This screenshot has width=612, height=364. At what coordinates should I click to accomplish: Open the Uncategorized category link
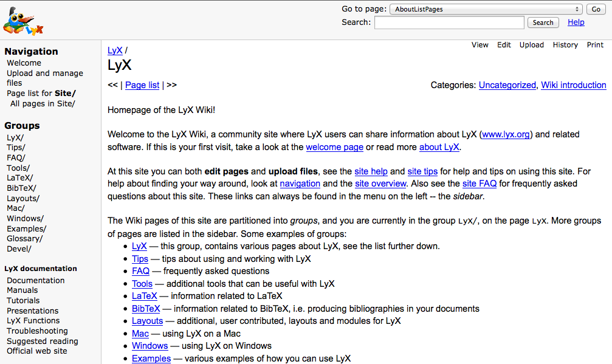click(507, 85)
